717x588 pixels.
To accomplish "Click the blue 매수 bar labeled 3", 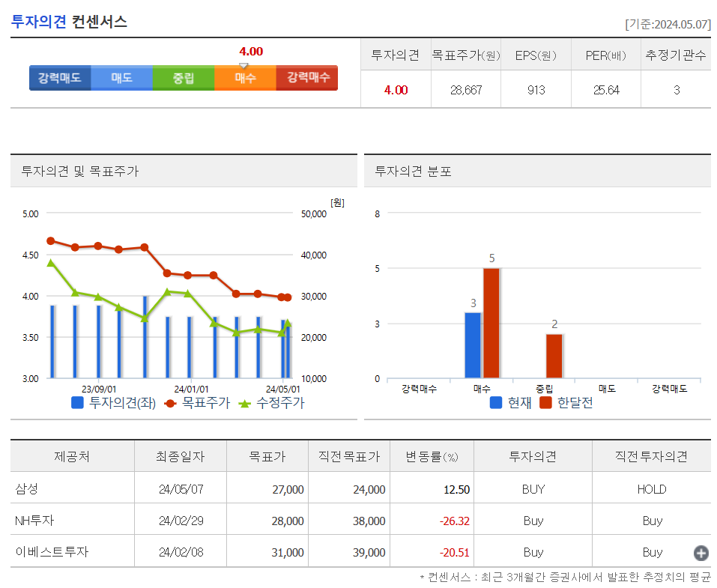I will [473, 345].
